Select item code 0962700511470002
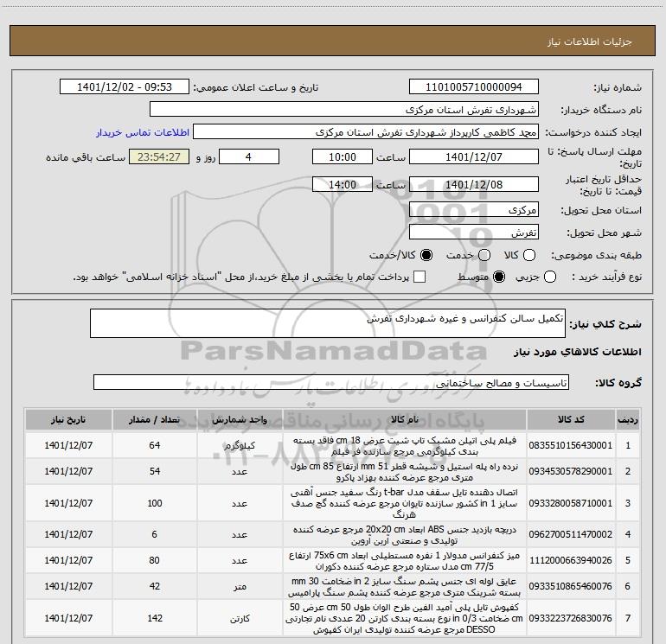The height and width of the screenshot is (644, 666). point(571,534)
